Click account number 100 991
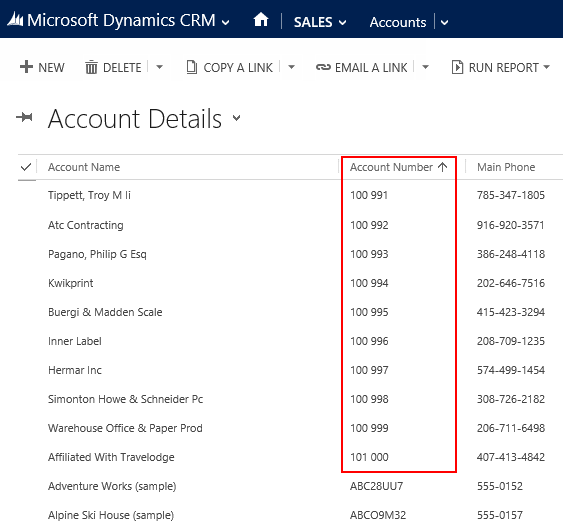The image size is (563, 530). pos(369,195)
